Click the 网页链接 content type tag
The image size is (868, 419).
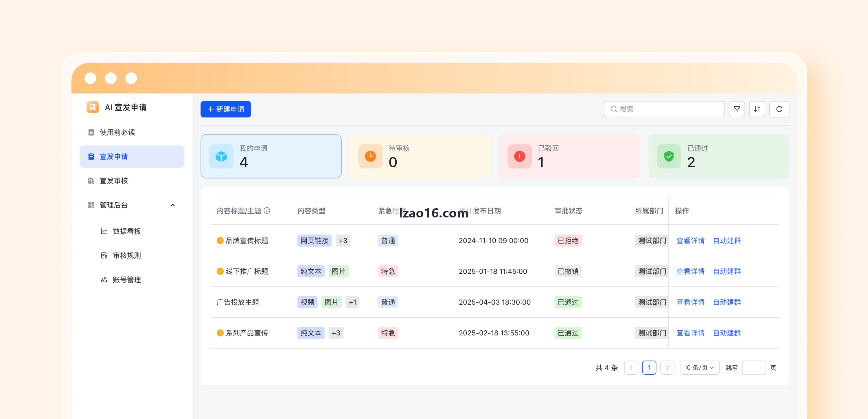314,241
